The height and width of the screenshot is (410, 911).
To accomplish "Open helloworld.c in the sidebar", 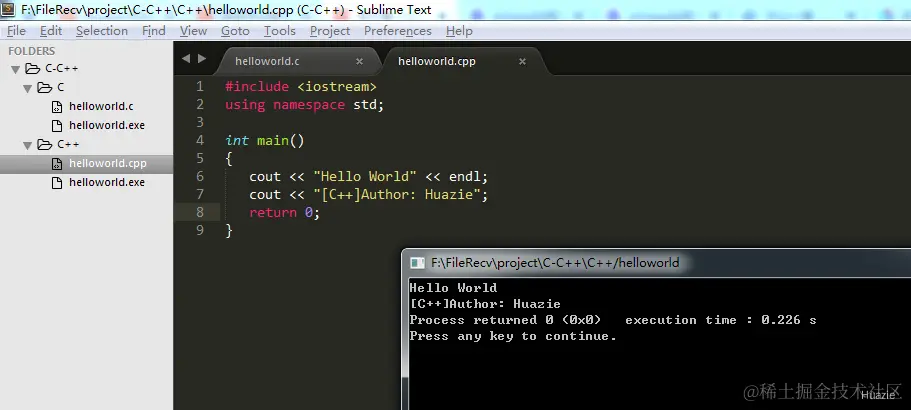I will pyautogui.click(x=101, y=106).
